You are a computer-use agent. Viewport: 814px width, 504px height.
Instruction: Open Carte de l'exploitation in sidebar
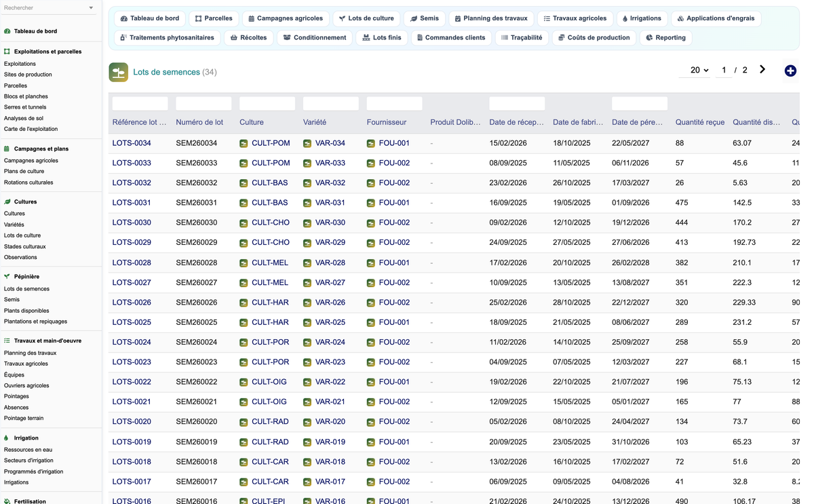point(31,129)
